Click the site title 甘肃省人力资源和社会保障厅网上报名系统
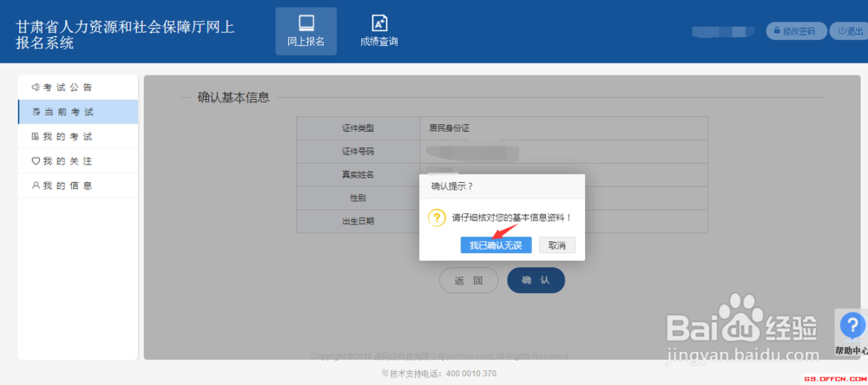 tap(125, 35)
